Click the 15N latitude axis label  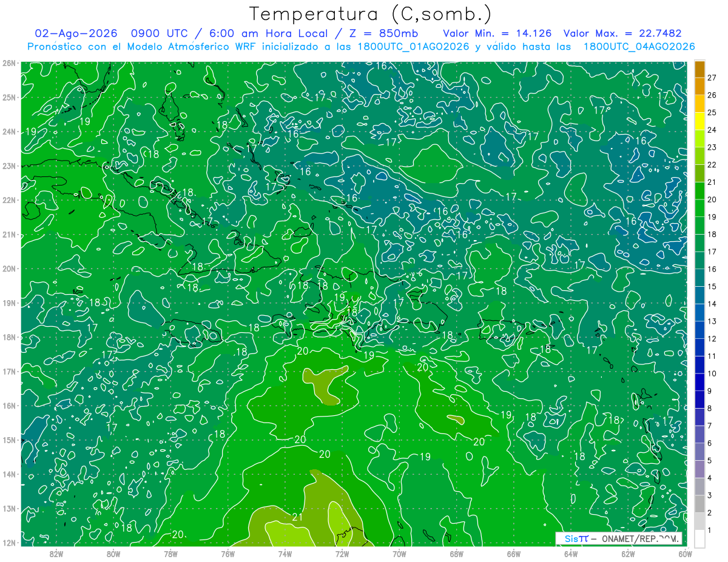click(x=9, y=440)
